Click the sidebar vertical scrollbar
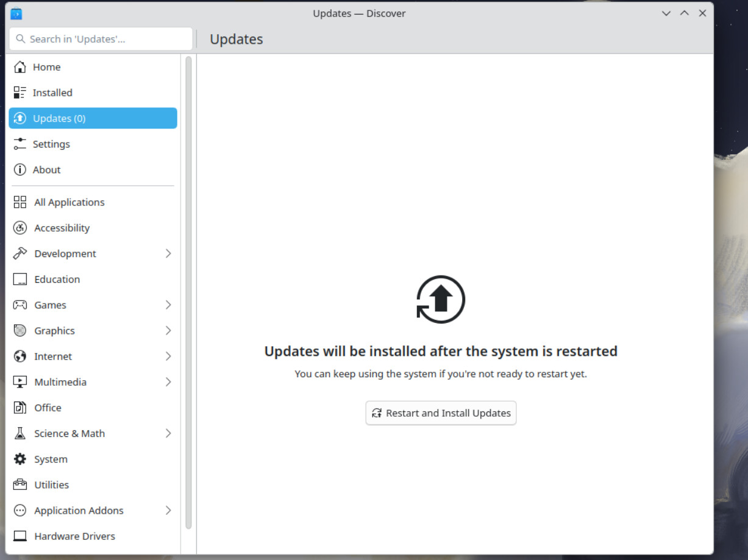Viewport: 748px width, 560px height. pos(188,292)
